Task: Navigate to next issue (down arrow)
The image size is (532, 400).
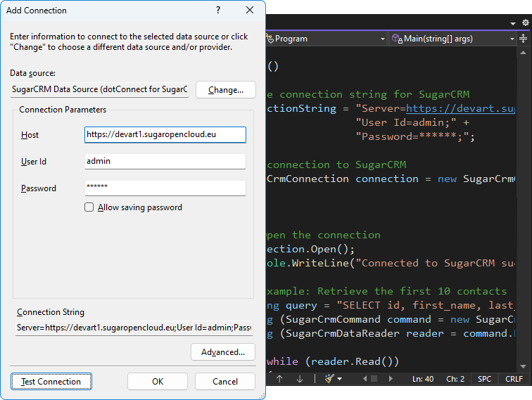Action: point(300,379)
